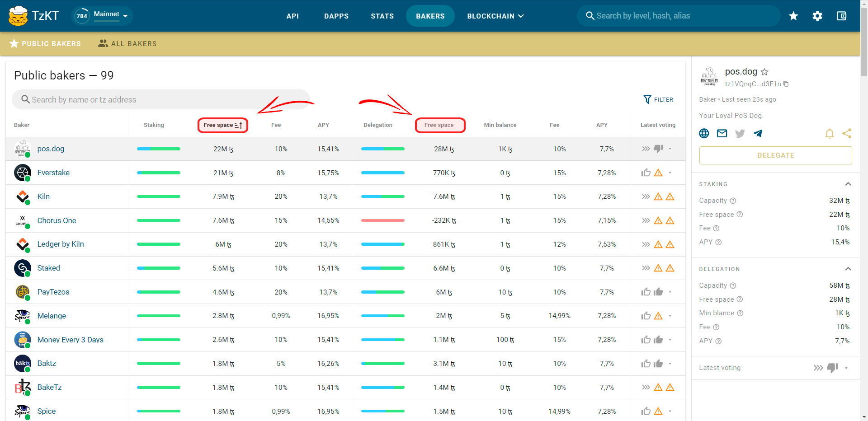
Task: Collapse the Staking section
Action: tap(848, 184)
